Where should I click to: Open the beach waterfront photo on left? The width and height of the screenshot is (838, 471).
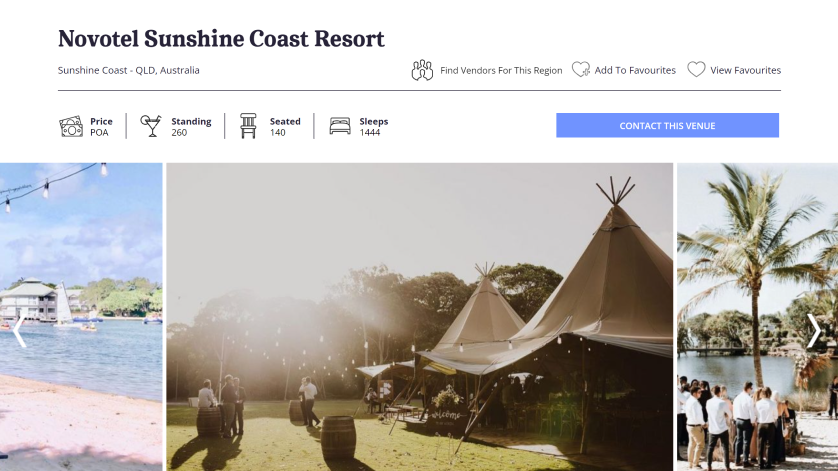click(x=81, y=317)
